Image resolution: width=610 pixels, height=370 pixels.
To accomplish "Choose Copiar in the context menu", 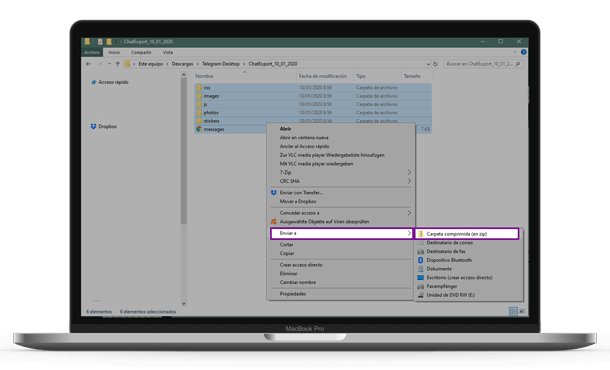I will coord(287,253).
